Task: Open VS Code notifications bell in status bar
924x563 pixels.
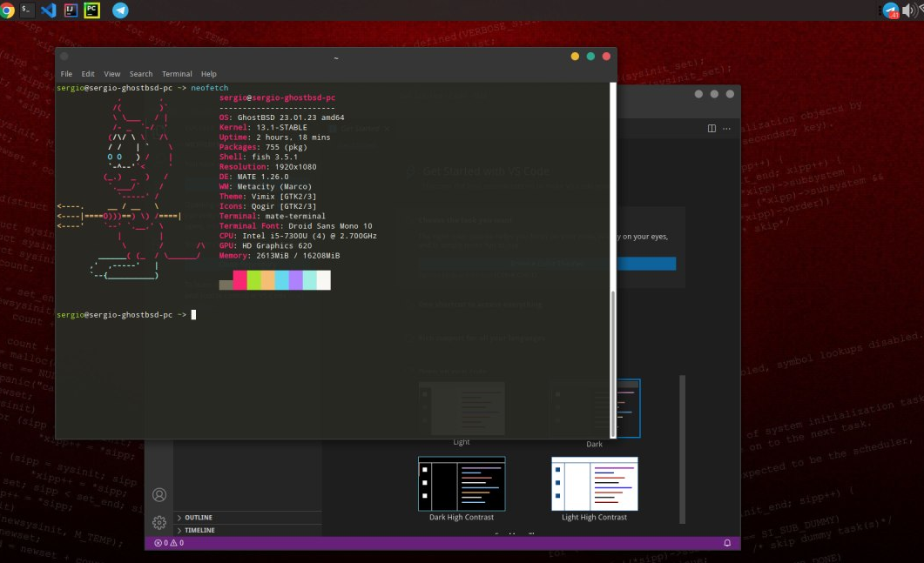Action: tap(727, 543)
